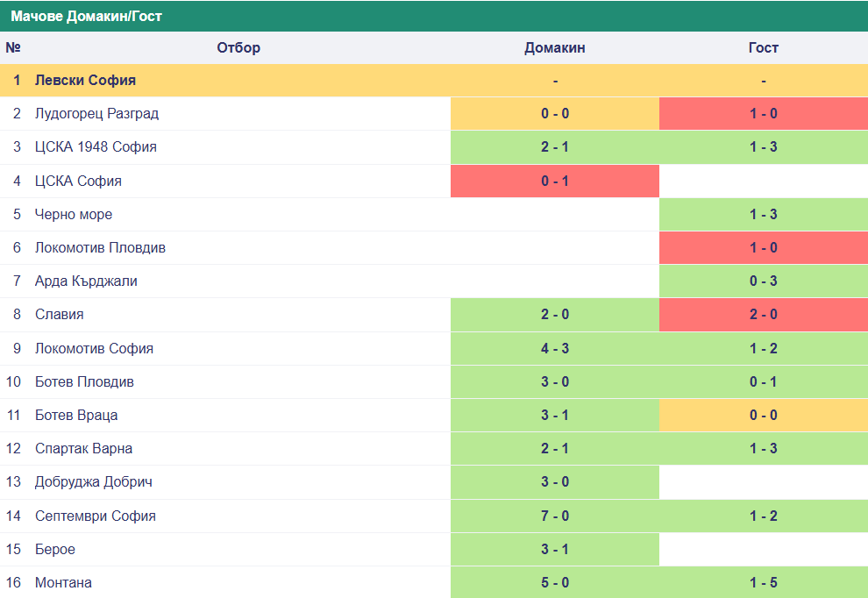
Task: Click Ботев Враца away result 0 - 0
Action: coord(764,416)
